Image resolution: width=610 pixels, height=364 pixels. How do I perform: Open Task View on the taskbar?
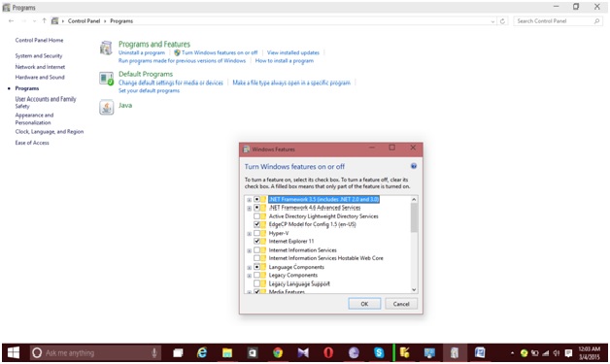click(178, 352)
